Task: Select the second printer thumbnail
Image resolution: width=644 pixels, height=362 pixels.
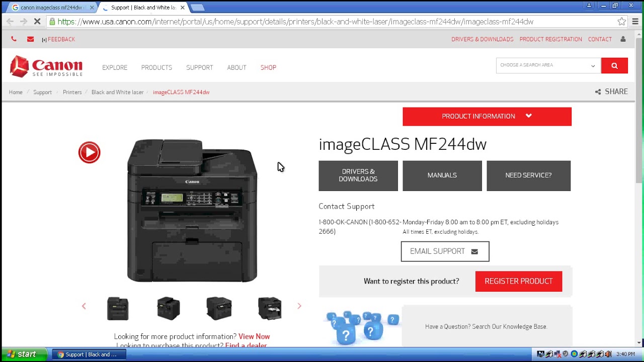Action: pos(169,308)
